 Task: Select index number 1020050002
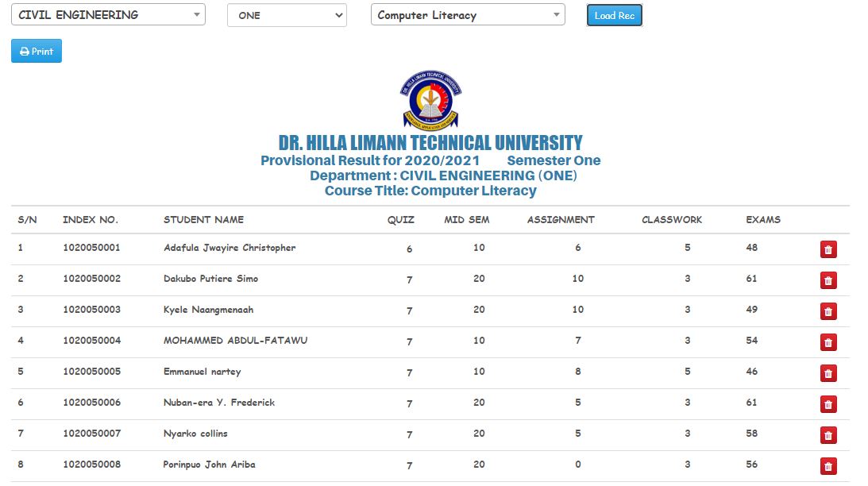tap(91, 279)
